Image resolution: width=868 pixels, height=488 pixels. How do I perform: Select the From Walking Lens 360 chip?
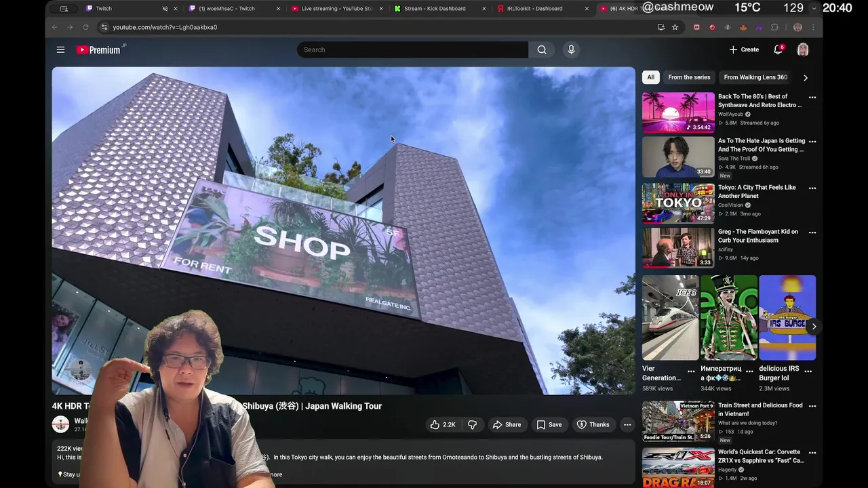click(755, 77)
